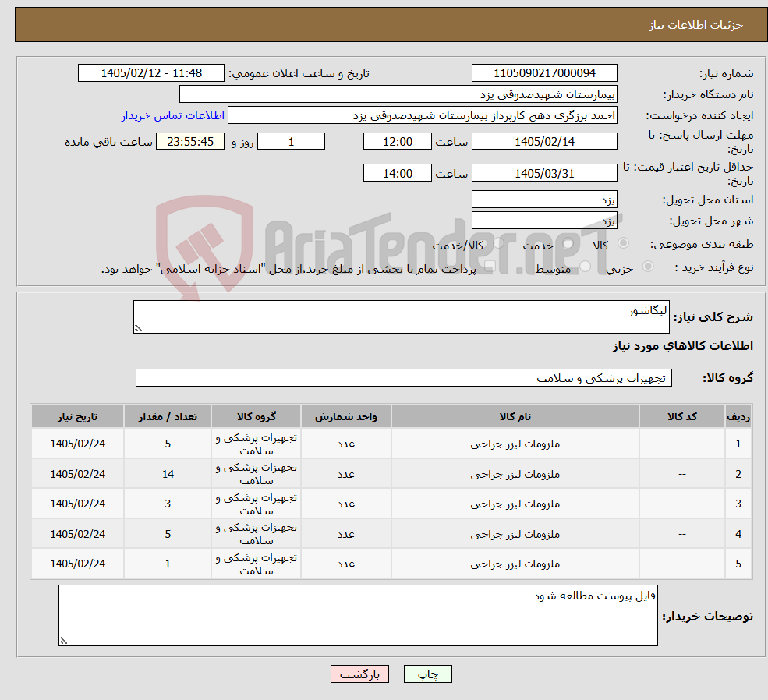
Task: Click the announcement date field 1405/02/12 - 11:48
Action: [x=150, y=73]
